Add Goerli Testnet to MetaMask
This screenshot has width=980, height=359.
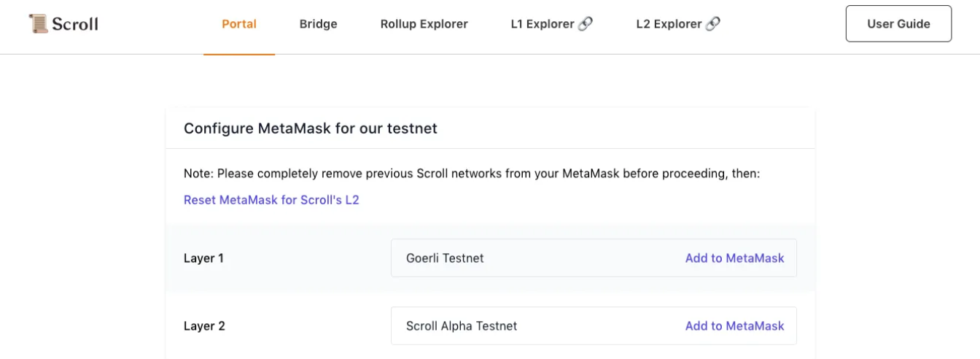[x=734, y=258]
